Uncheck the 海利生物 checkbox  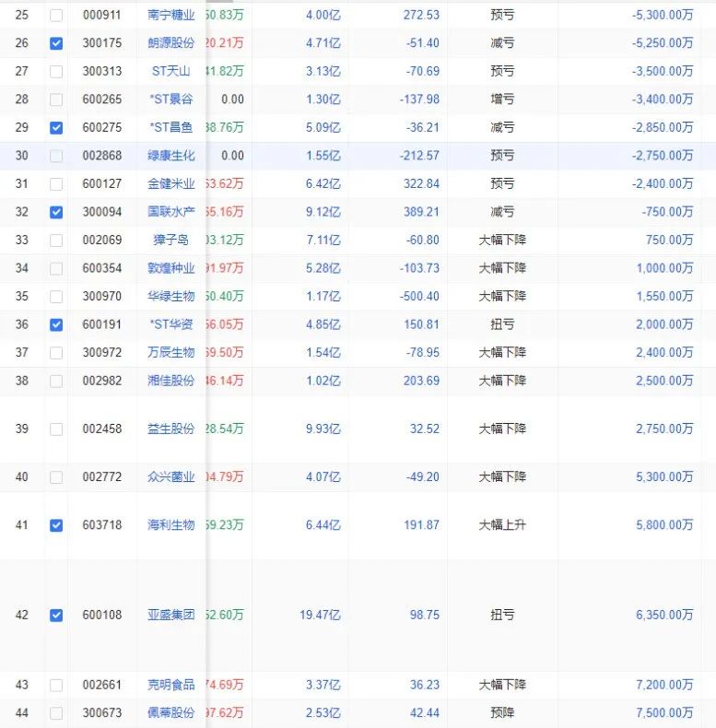[x=56, y=525]
